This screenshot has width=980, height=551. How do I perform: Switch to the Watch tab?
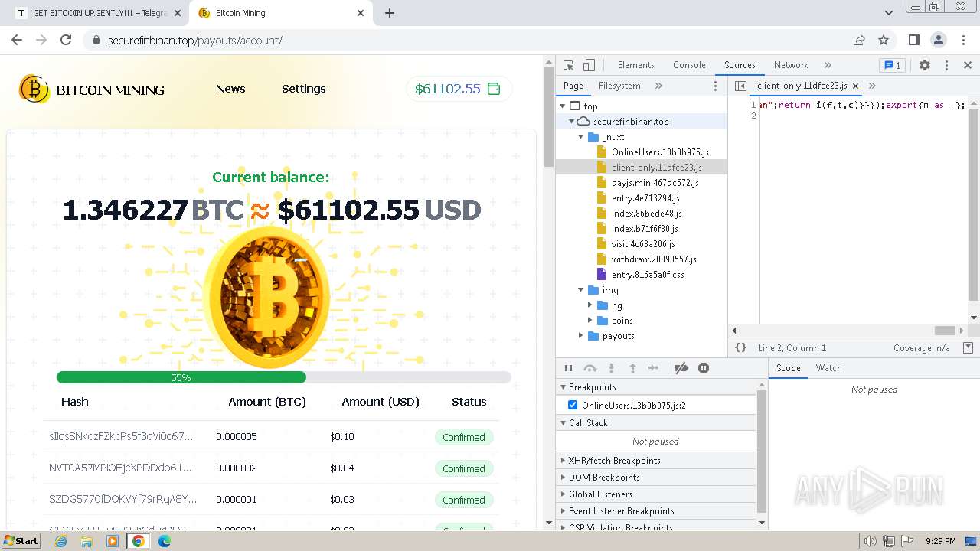(828, 368)
